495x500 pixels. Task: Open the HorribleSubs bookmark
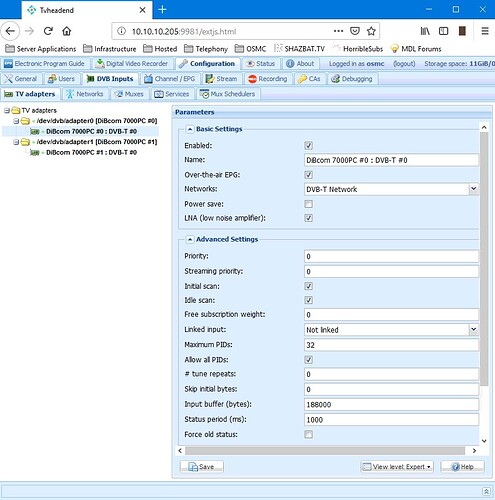[358, 49]
